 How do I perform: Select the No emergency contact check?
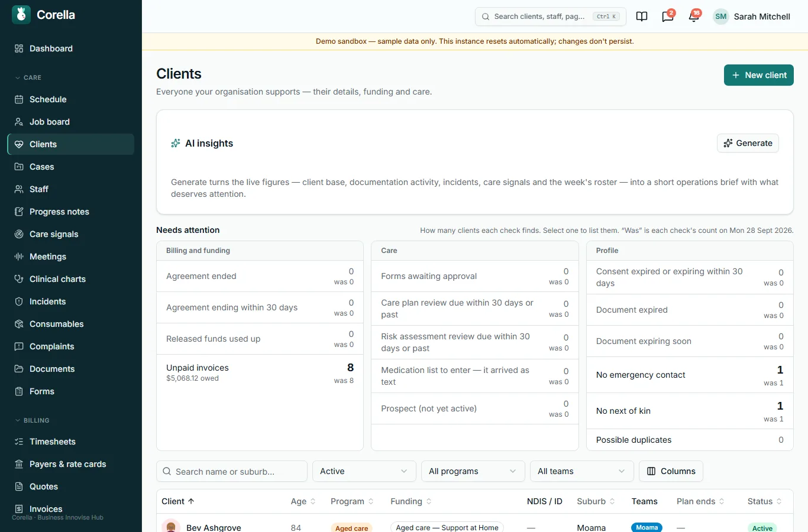[690, 375]
